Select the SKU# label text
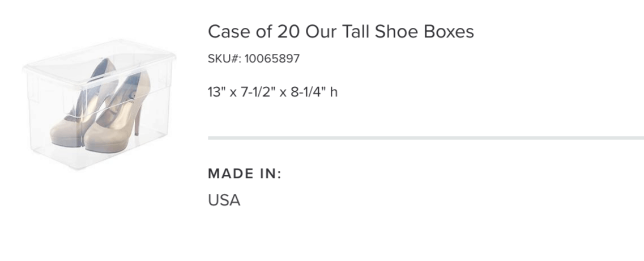This screenshot has height=261, width=644. pyautogui.click(x=224, y=59)
